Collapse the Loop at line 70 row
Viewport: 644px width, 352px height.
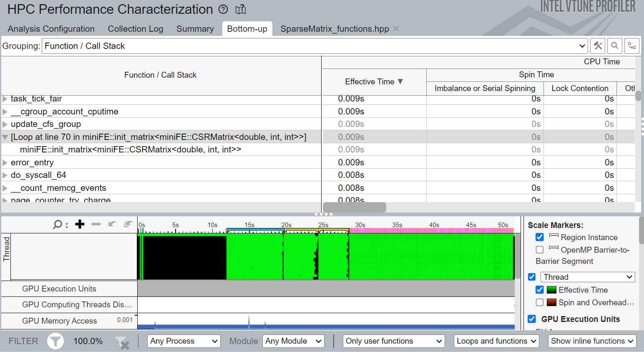point(5,137)
